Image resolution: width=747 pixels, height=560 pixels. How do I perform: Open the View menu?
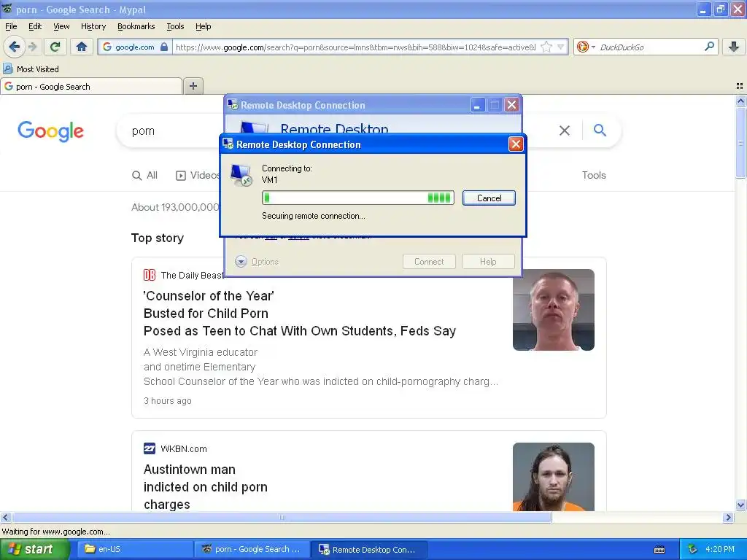click(x=61, y=27)
